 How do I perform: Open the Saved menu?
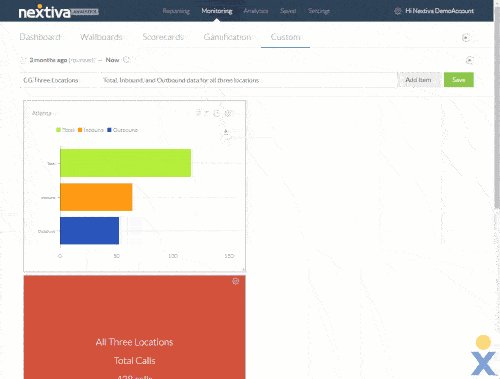[288, 11]
